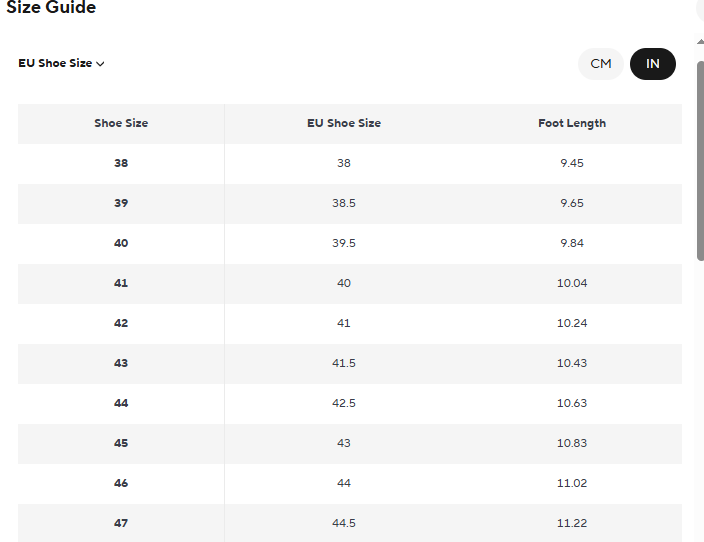This screenshot has width=704, height=542.
Task: Click the scrollbar up arrow
Action: point(700,40)
